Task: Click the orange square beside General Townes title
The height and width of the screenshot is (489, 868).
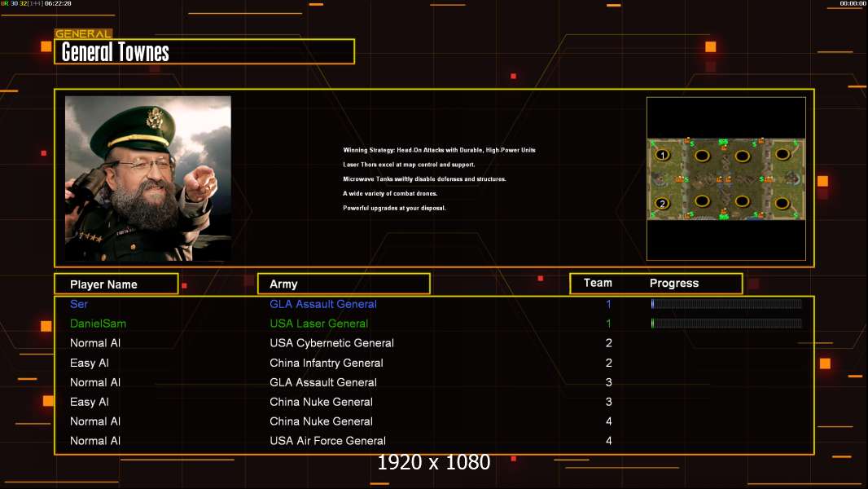Action: 46,46
